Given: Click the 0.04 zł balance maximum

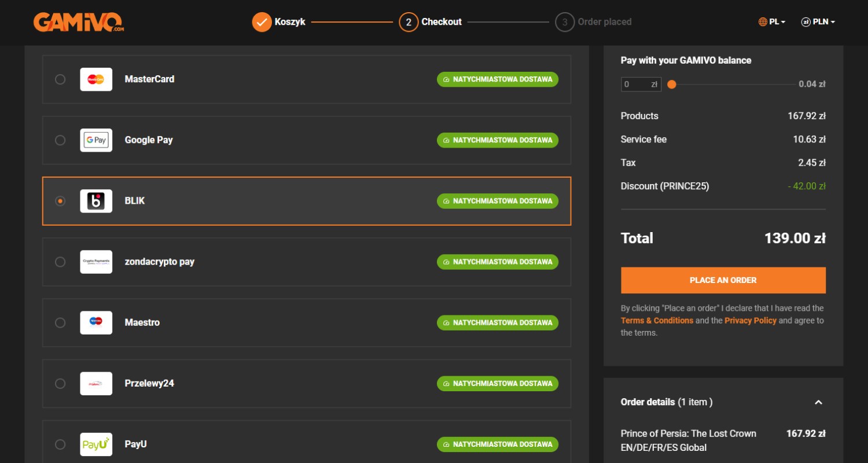Looking at the screenshot, I should (812, 84).
